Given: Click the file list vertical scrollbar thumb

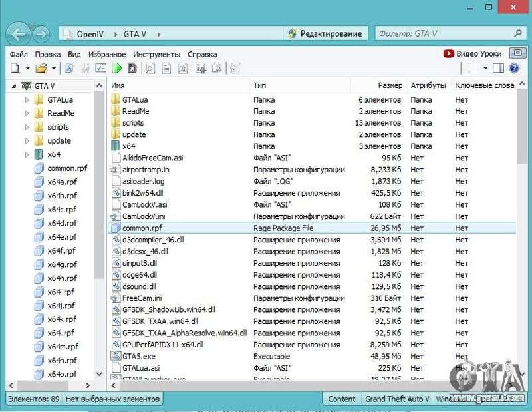Looking at the screenshot, I should pos(522,127).
